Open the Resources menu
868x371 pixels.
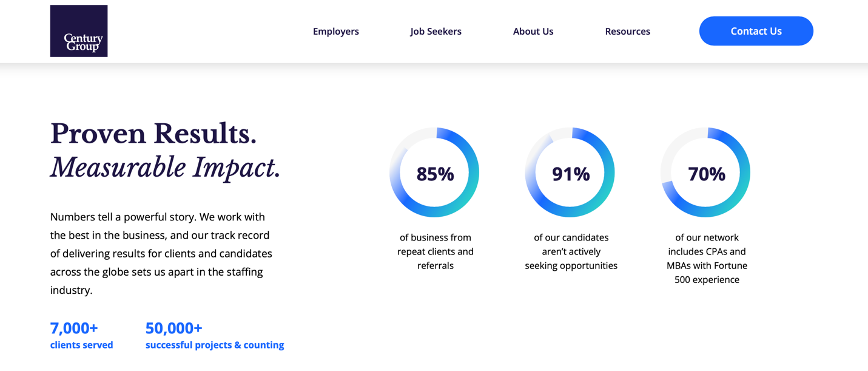pos(627,31)
